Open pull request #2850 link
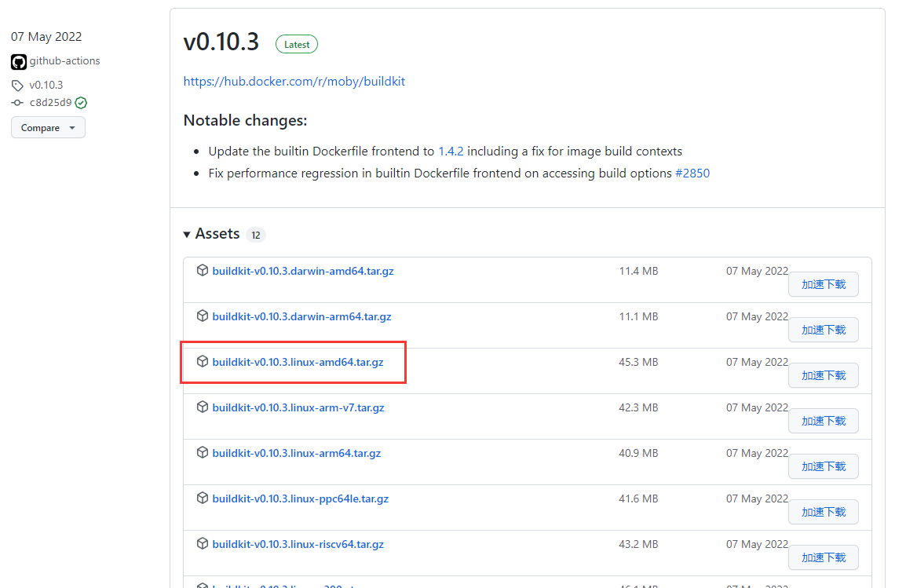The width and height of the screenshot is (906, 588). coord(692,173)
